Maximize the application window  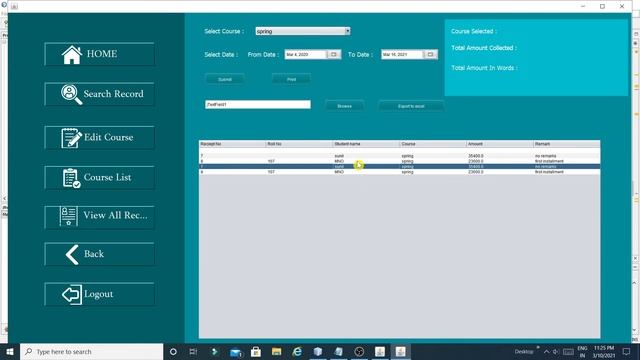pos(602,6)
